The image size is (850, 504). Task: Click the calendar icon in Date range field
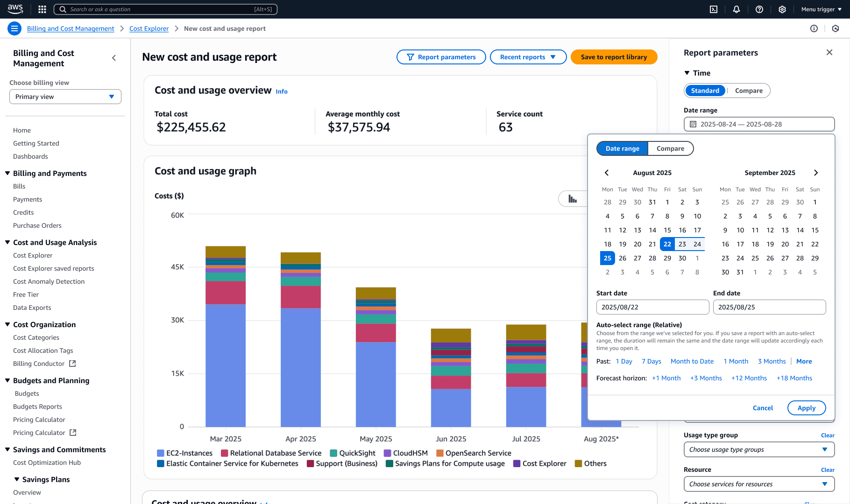(x=693, y=124)
